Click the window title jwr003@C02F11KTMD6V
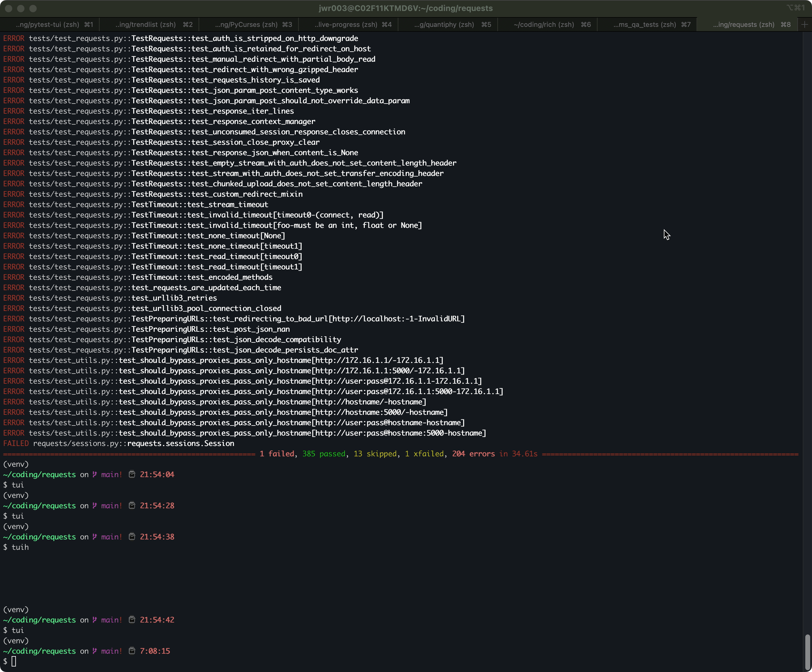Viewport: 812px width, 672px height. pos(406,8)
